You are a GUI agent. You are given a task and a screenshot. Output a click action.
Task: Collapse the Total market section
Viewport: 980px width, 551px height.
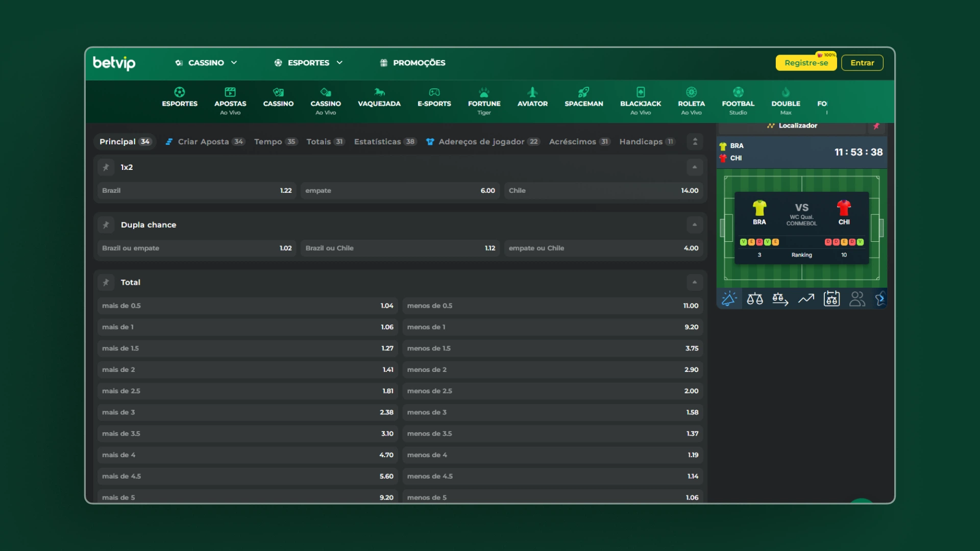click(694, 282)
